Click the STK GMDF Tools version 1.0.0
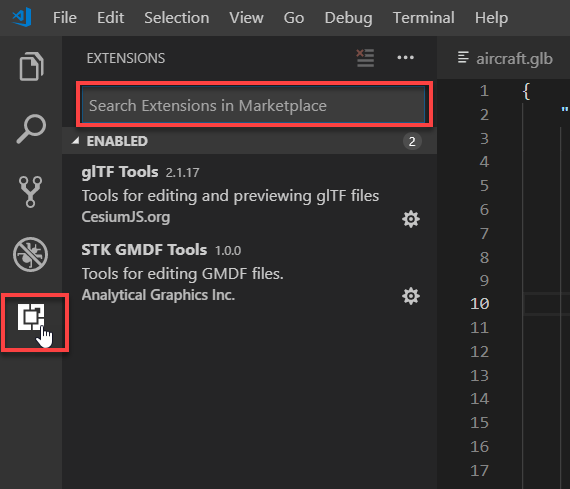The height and width of the screenshot is (489, 570). [228, 250]
